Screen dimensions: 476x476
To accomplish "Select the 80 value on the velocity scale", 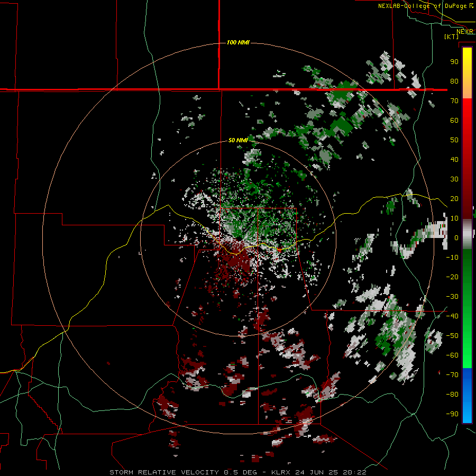I will coord(454,81).
